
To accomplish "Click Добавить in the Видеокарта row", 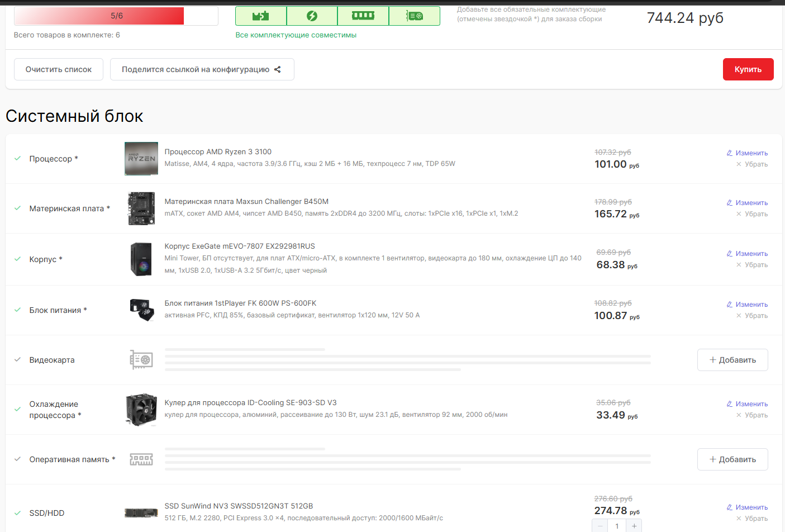I will coord(732,360).
